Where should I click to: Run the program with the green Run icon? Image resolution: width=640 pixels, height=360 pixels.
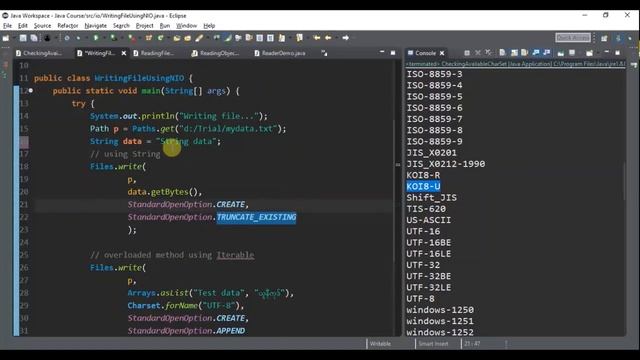pos(96,38)
